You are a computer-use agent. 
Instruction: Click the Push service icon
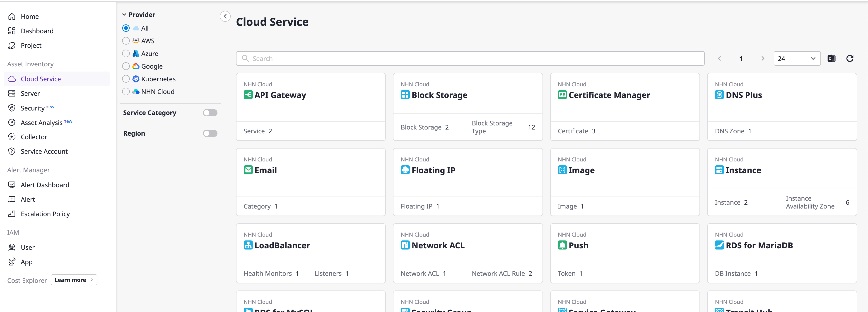562,245
